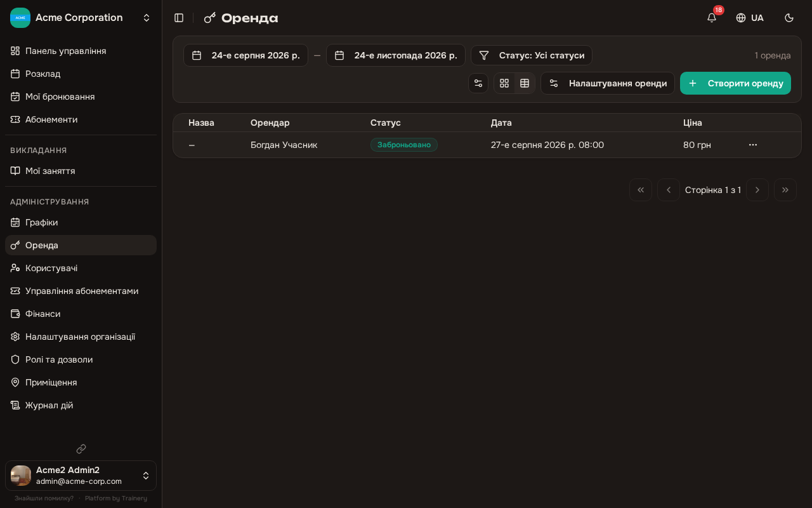Open Журнал дій in the sidebar
Viewport: 812px width, 508px height.
(81, 405)
